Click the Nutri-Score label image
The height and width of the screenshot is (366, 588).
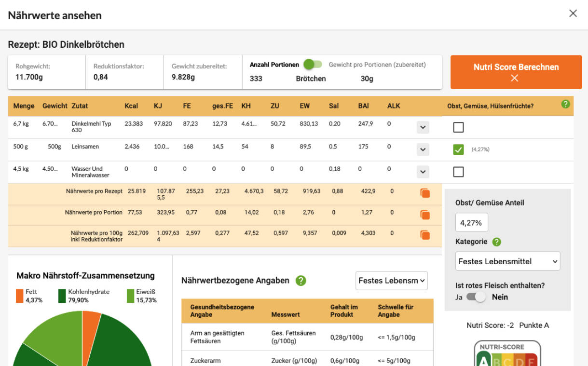(507, 353)
